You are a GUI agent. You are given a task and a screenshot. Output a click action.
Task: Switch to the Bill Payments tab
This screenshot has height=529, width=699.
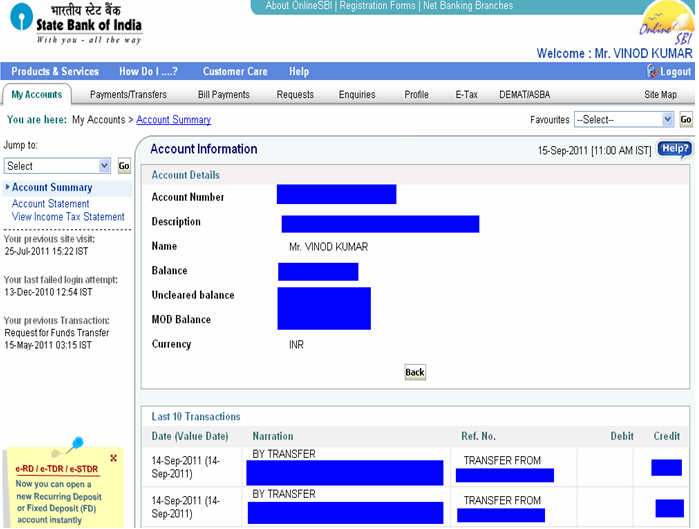click(x=223, y=94)
